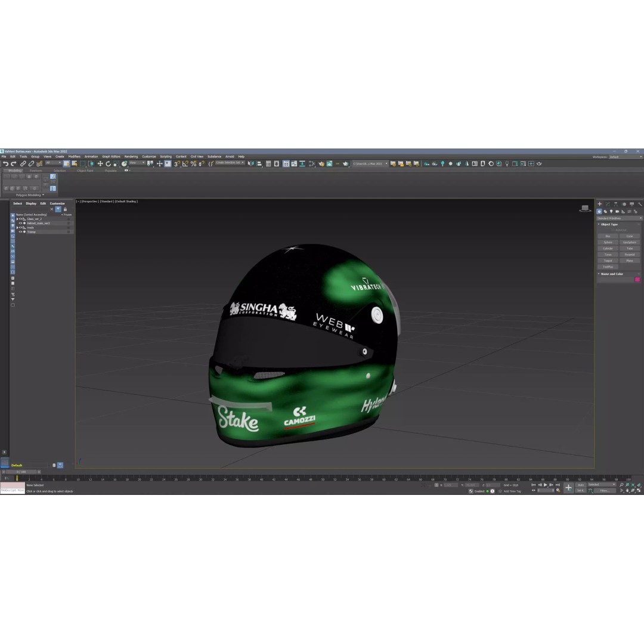The image size is (644, 644).
Task: Expand the Body tree item arrow
Action: [x=17, y=228]
